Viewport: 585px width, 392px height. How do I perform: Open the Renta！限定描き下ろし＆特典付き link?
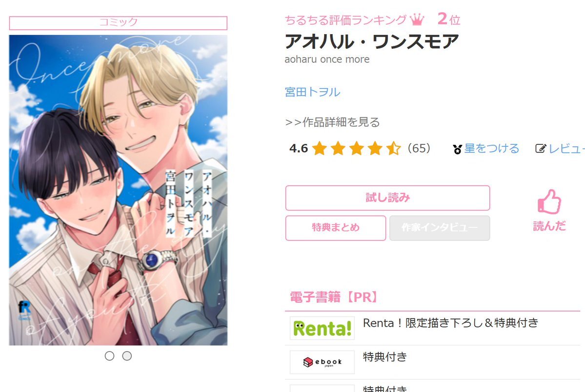click(451, 323)
